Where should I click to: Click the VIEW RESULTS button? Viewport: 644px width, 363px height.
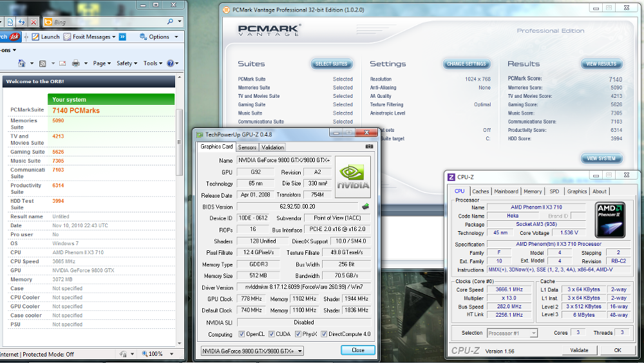point(601,64)
